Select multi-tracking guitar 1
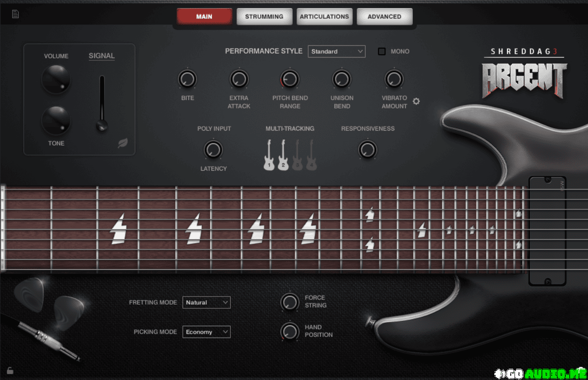 (x=269, y=156)
